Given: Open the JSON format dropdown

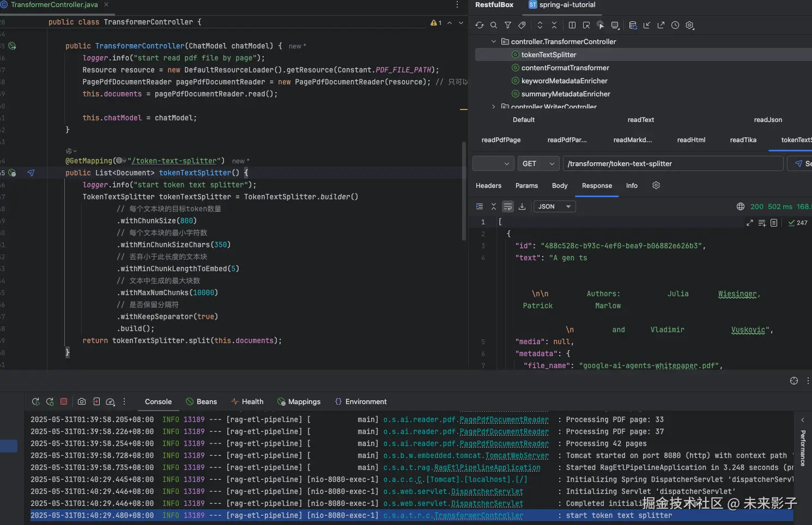Looking at the screenshot, I should [554, 206].
